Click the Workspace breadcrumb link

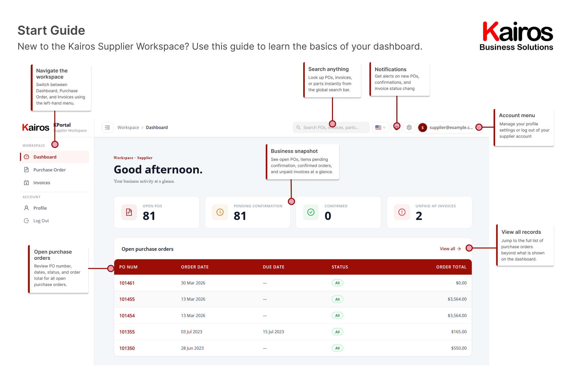[128, 127]
